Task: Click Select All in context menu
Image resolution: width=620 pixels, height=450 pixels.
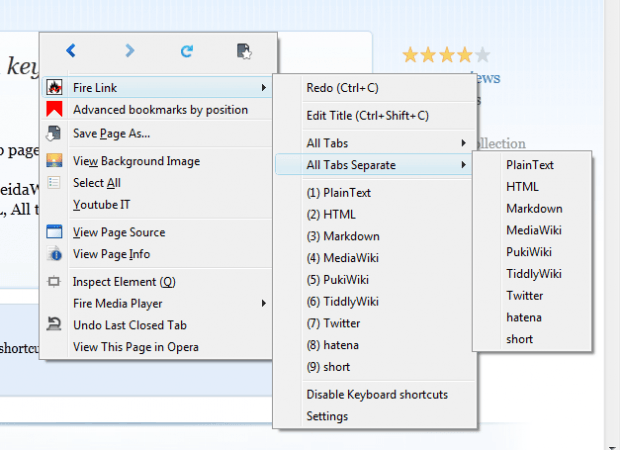Action: (x=156, y=183)
